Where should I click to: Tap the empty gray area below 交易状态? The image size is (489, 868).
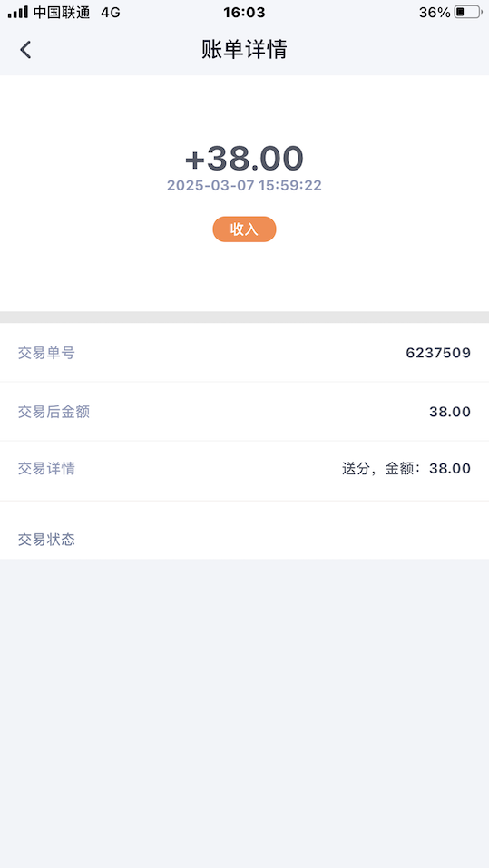pyautogui.click(x=244, y=713)
